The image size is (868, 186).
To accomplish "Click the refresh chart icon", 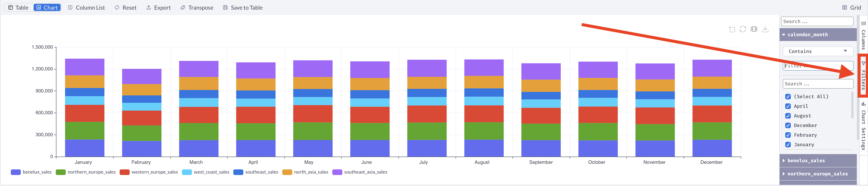I will pyautogui.click(x=742, y=29).
